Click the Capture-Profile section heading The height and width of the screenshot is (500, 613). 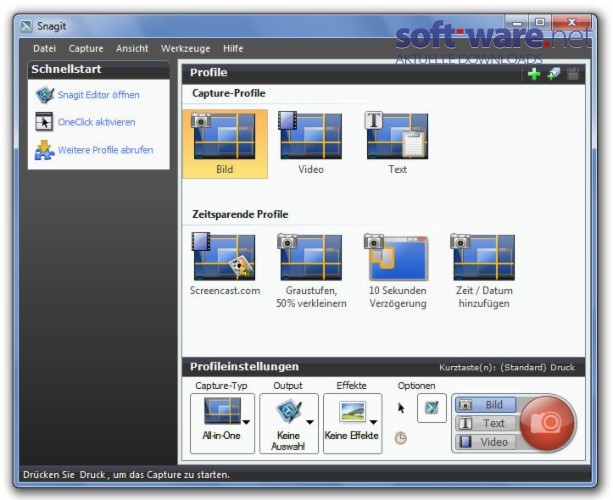229,93
